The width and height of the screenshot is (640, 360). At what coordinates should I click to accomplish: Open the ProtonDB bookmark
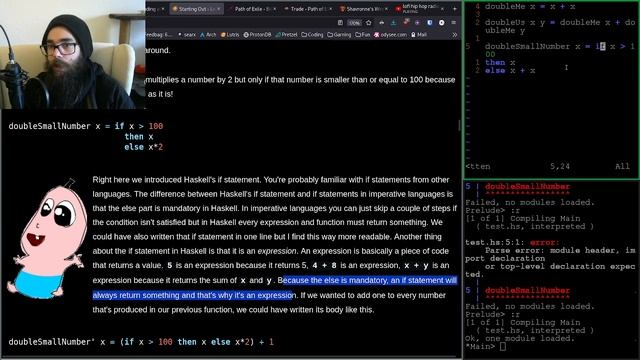(258, 35)
